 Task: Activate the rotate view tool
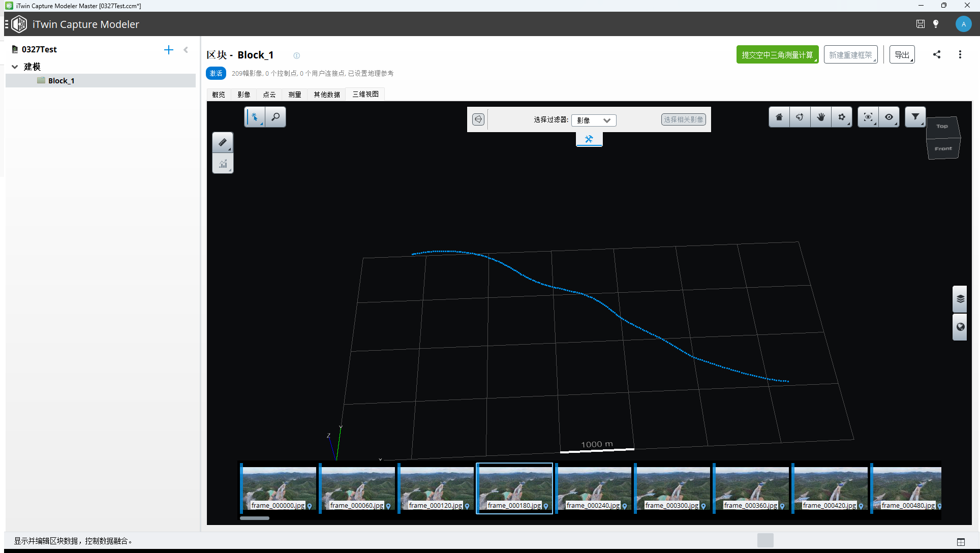pos(800,117)
